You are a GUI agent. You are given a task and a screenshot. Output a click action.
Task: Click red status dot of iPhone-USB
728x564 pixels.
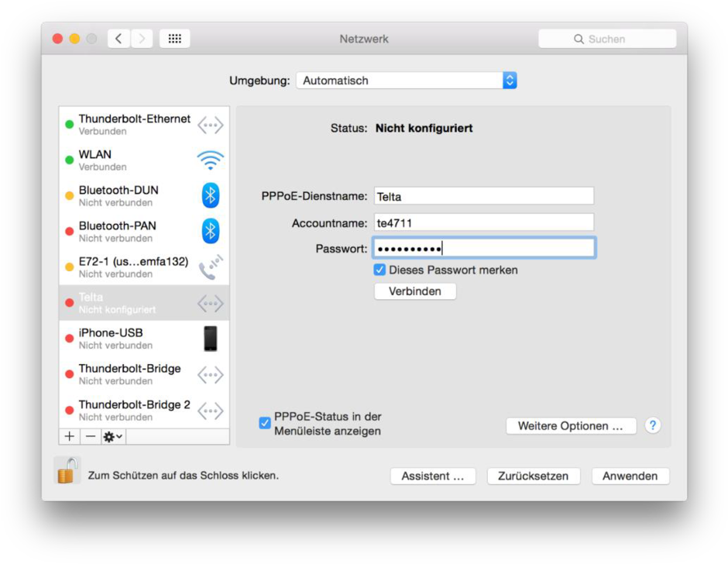(x=70, y=339)
